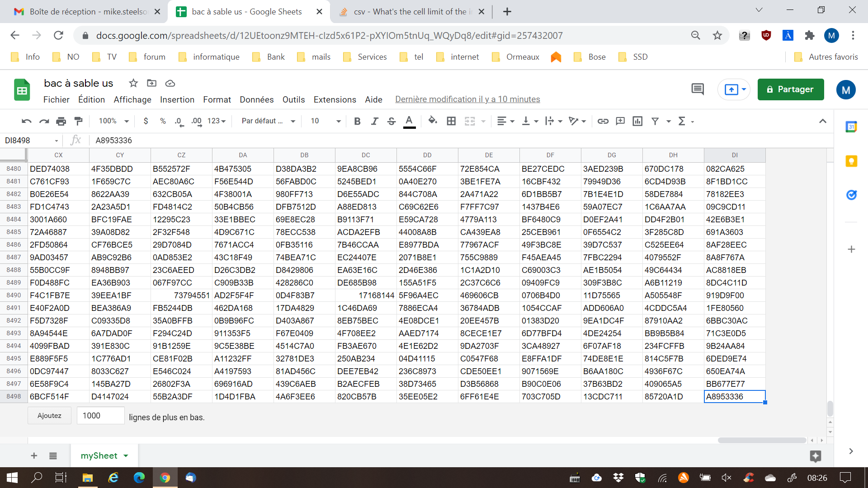Screen dimensions: 868x488
Task: Open the Outils menu
Action: [294, 99]
